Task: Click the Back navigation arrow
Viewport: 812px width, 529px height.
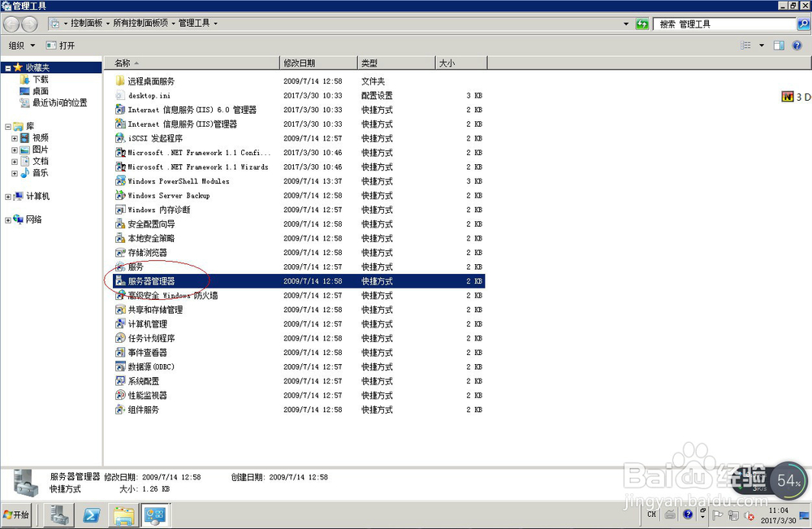Action: coord(11,24)
